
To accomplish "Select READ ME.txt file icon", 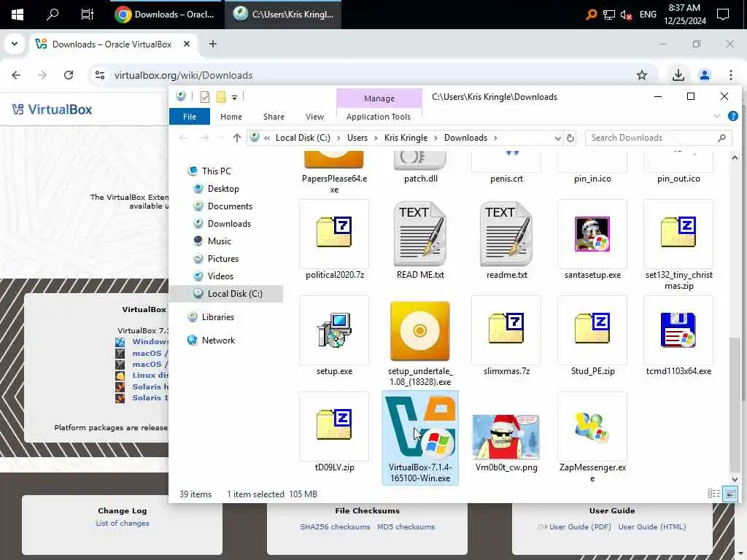I will pyautogui.click(x=419, y=233).
